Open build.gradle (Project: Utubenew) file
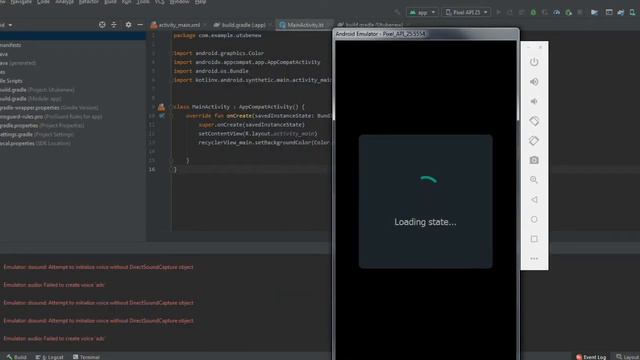Image resolution: width=640 pixels, height=360 pixels. point(37,90)
